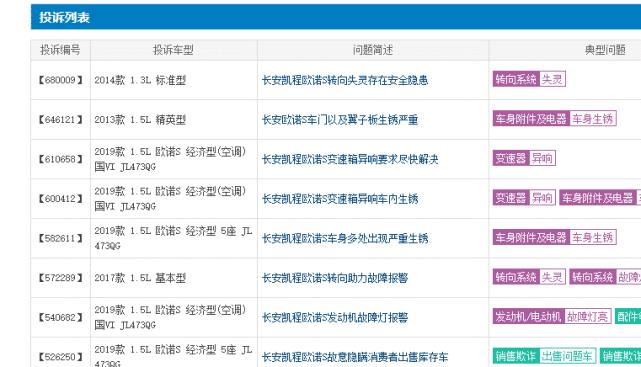Open complaint link 故意隐瞒消费者出售库存车

pos(355,357)
